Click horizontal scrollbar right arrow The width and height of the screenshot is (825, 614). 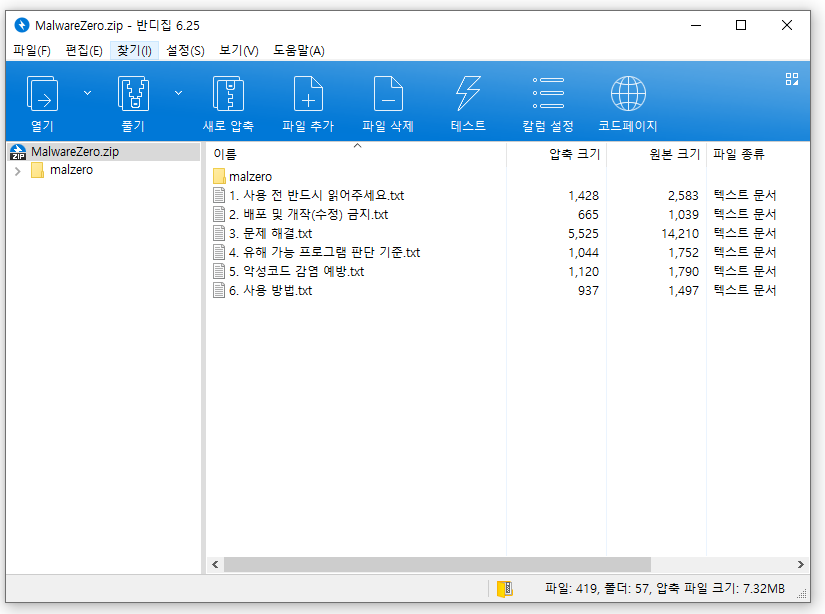click(x=800, y=565)
